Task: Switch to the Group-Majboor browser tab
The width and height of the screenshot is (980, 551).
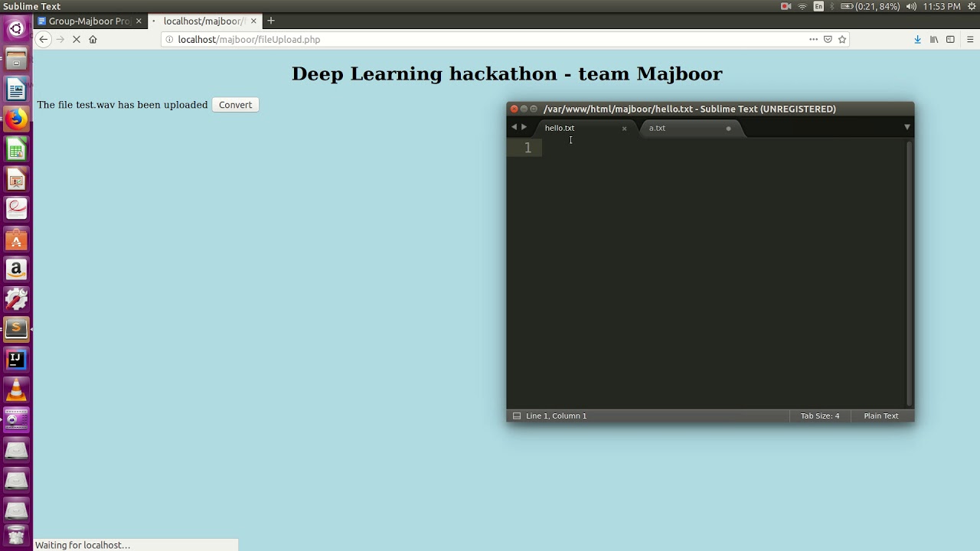Action: coord(90,21)
